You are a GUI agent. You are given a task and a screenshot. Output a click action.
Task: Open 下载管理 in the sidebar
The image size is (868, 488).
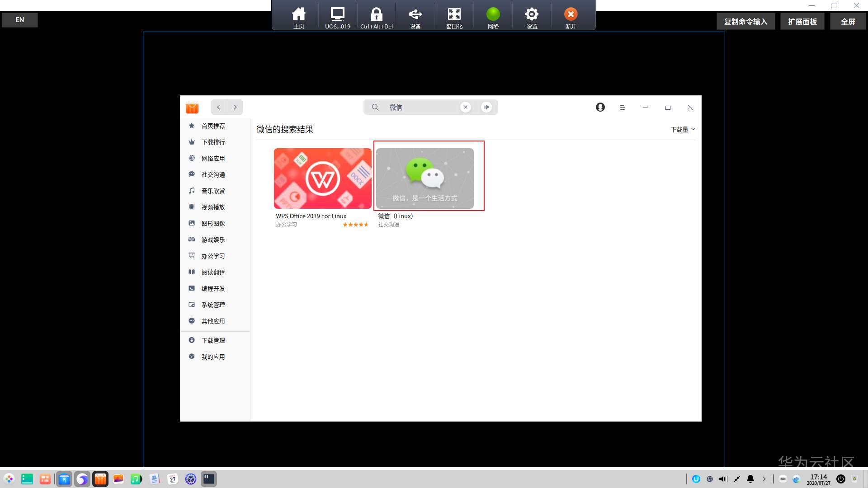coord(213,341)
